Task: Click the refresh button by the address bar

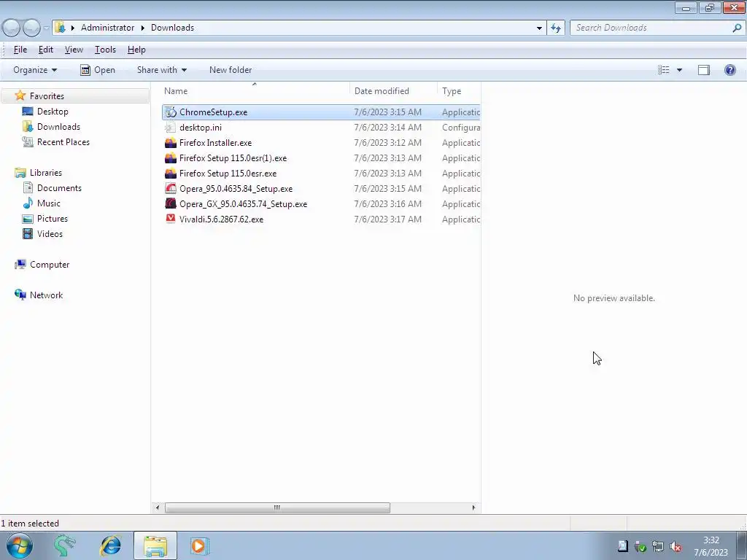Action: click(x=555, y=28)
